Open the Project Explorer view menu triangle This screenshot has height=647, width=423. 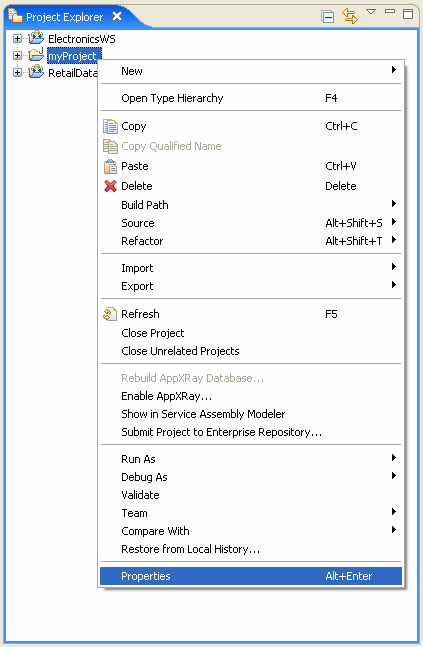tap(371, 12)
